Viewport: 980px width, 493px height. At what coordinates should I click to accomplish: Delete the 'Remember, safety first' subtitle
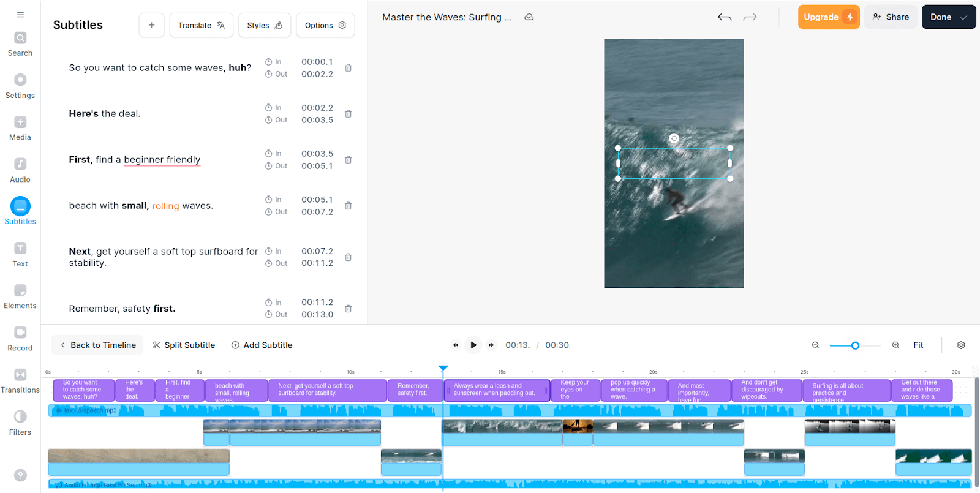(x=348, y=309)
